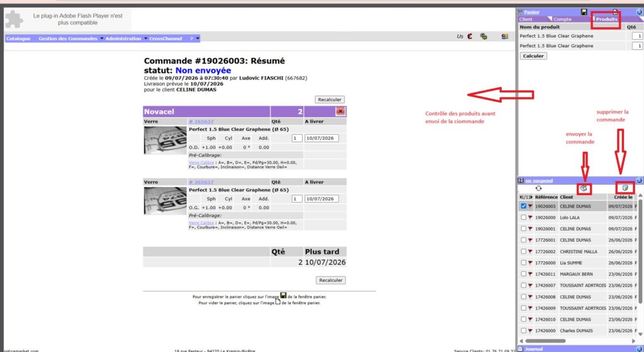Click the flag icon on order 17426008 row

click(530, 297)
